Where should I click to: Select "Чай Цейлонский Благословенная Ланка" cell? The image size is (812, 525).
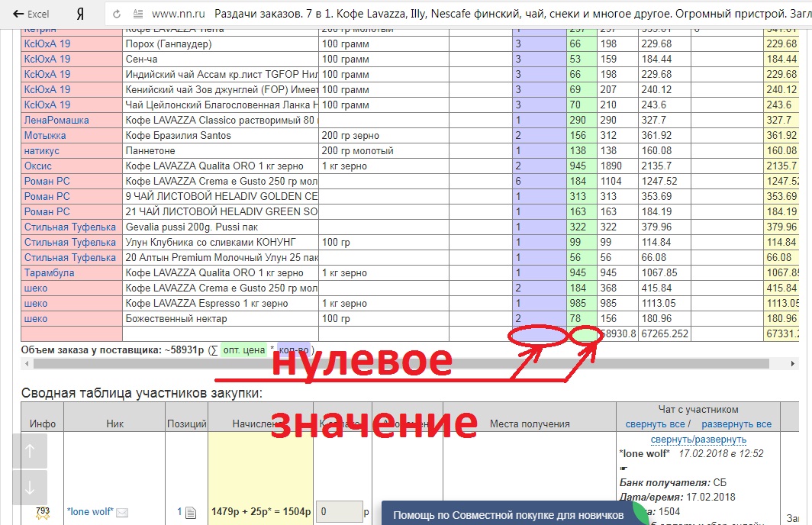(x=221, y=105)
